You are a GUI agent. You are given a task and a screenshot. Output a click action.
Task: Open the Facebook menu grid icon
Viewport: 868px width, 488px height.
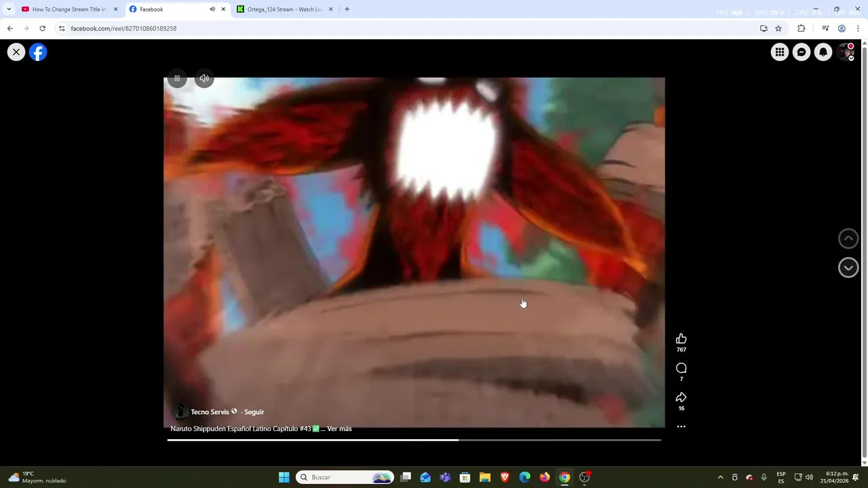(x=780, y=52)
